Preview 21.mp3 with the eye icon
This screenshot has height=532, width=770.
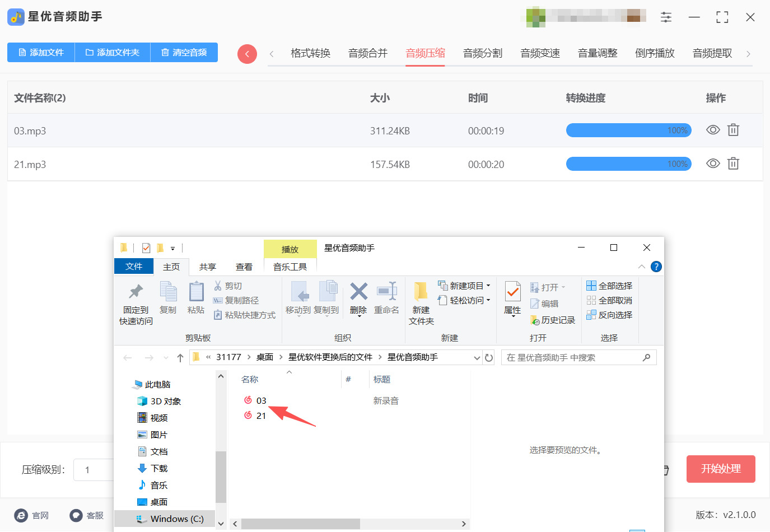713,164
